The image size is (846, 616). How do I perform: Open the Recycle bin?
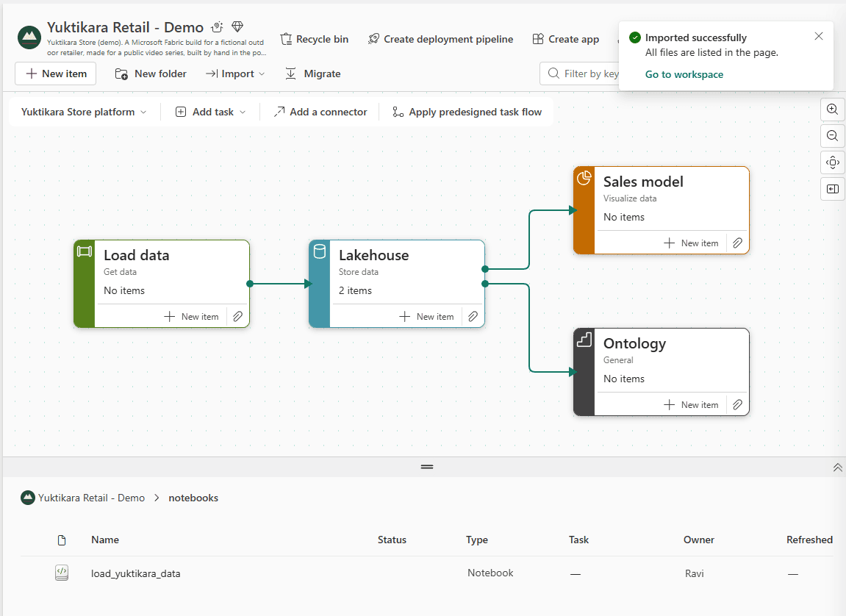[315, 39]
